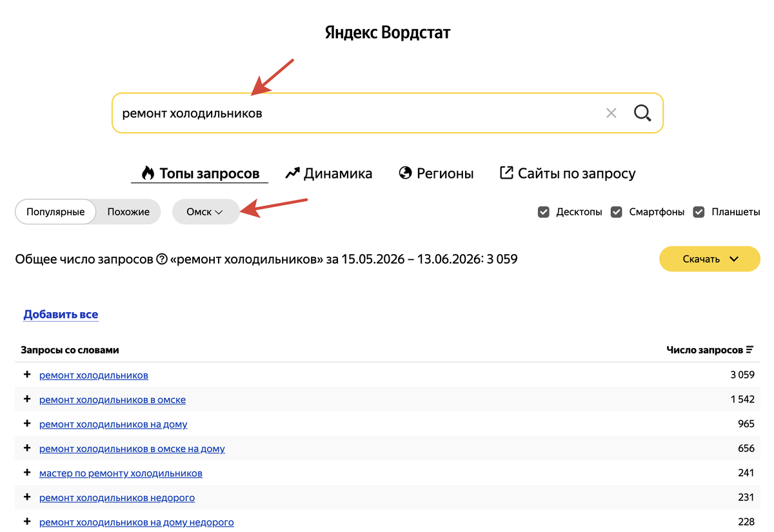The width and height of the screenshot is (774, 532).
Task: Open link 'ремонт холодильников на дому недорого'
Action: pyautogui.click(x=137, y=522)
